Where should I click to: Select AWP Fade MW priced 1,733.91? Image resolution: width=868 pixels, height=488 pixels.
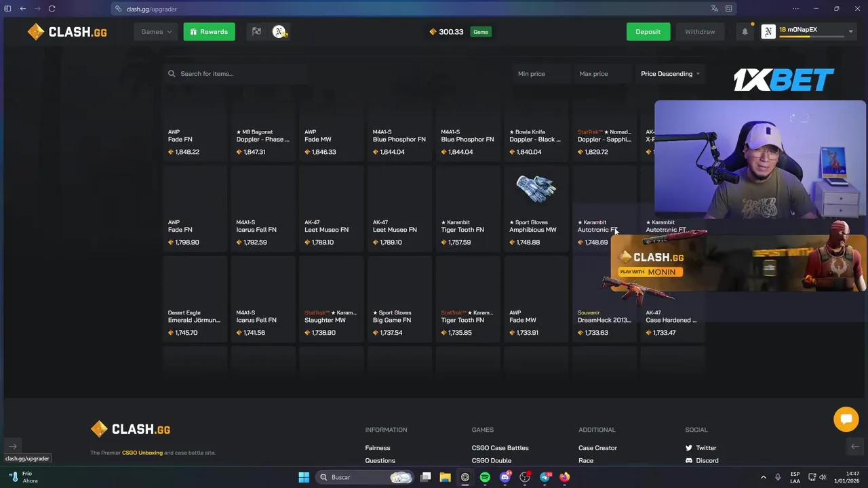[536, 299]
